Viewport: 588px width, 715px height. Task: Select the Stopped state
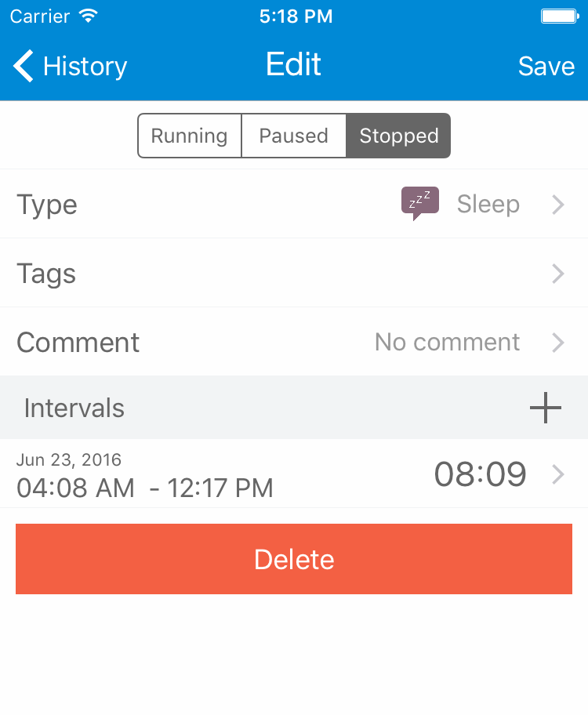pyautogui.click(x=398, y=136)
